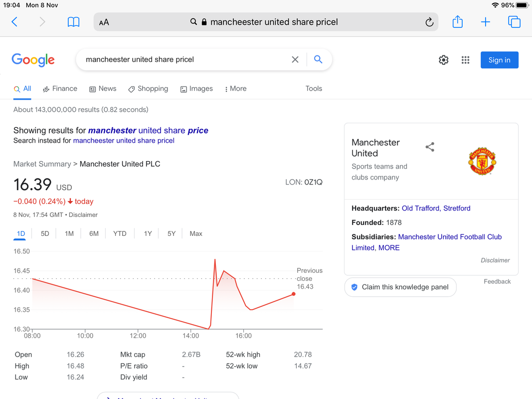Search instead for original misspelled query

point(124,141)
